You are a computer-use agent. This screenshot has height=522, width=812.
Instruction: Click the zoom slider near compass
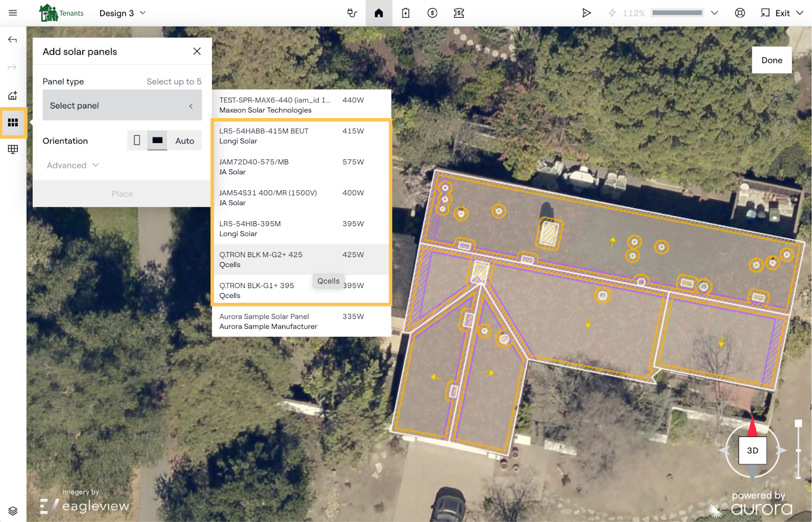798,450
